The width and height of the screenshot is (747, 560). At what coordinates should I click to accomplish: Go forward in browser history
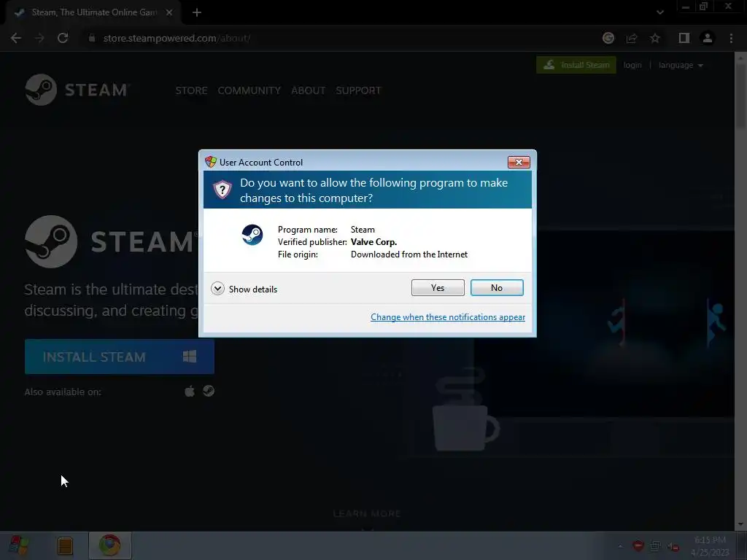tap(39, 38)
